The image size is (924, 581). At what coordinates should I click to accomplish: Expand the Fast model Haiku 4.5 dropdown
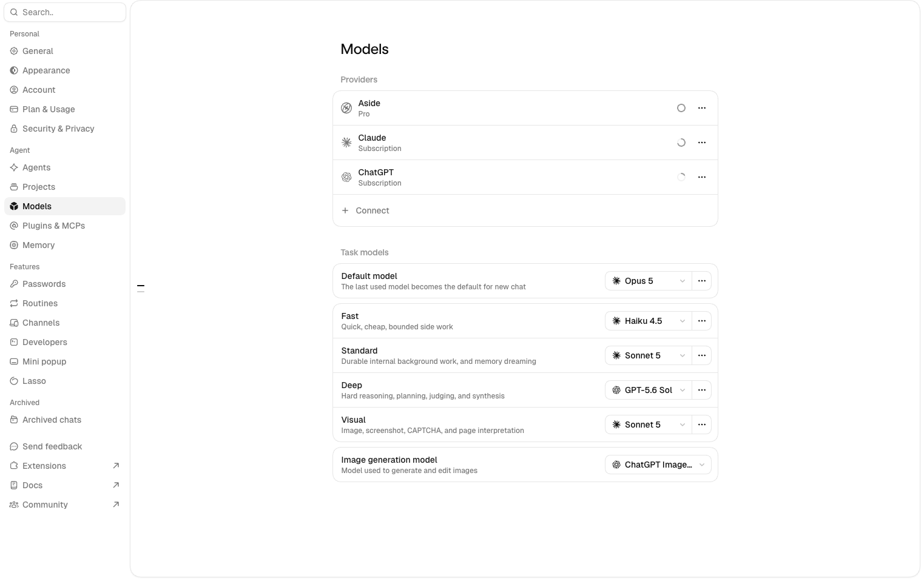[649, 321]
